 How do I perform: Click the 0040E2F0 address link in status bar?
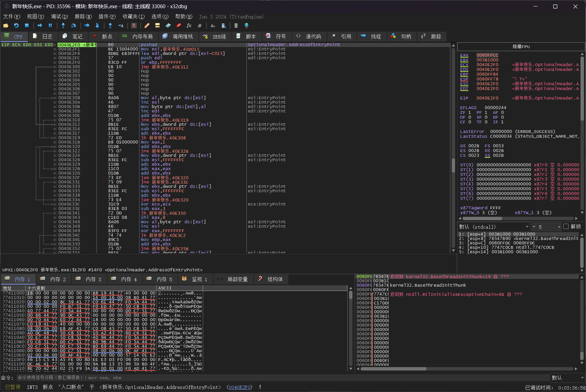click(x=240, y=387)
